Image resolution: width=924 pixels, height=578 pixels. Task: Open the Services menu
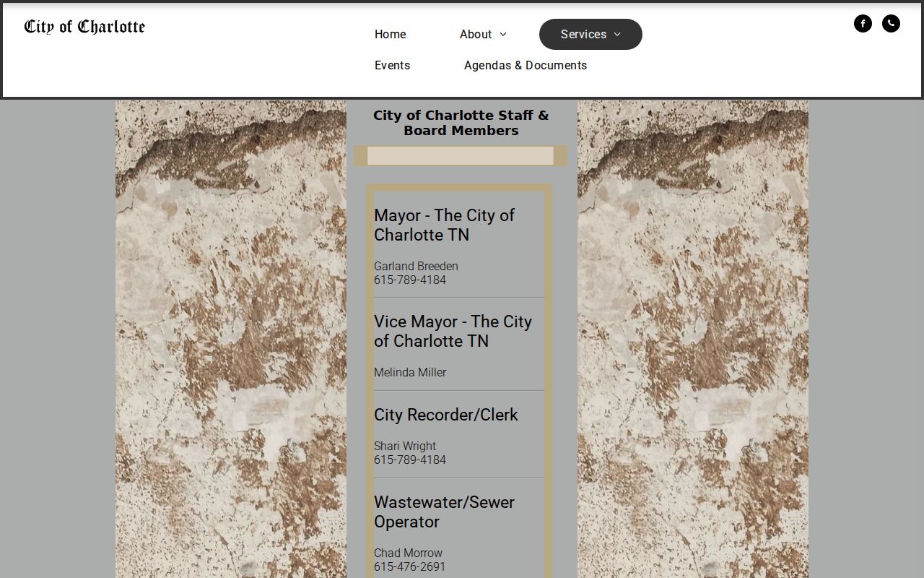point(590,34)
